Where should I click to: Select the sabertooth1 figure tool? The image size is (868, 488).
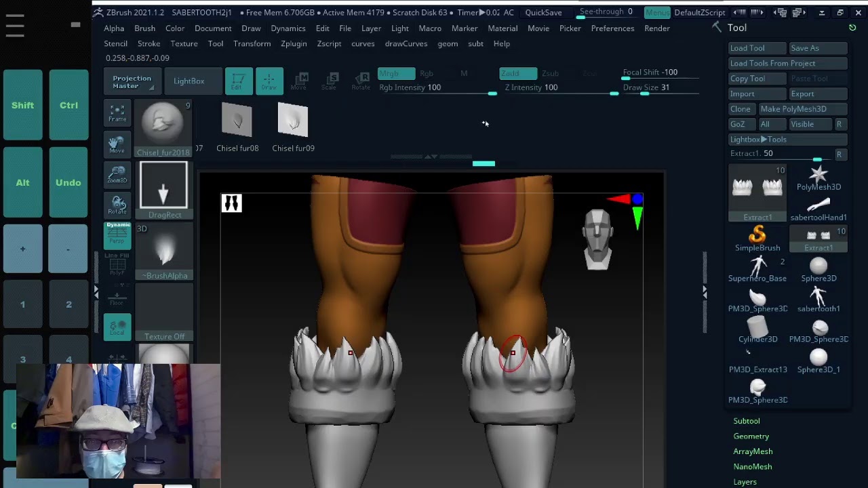coord(818,300)
